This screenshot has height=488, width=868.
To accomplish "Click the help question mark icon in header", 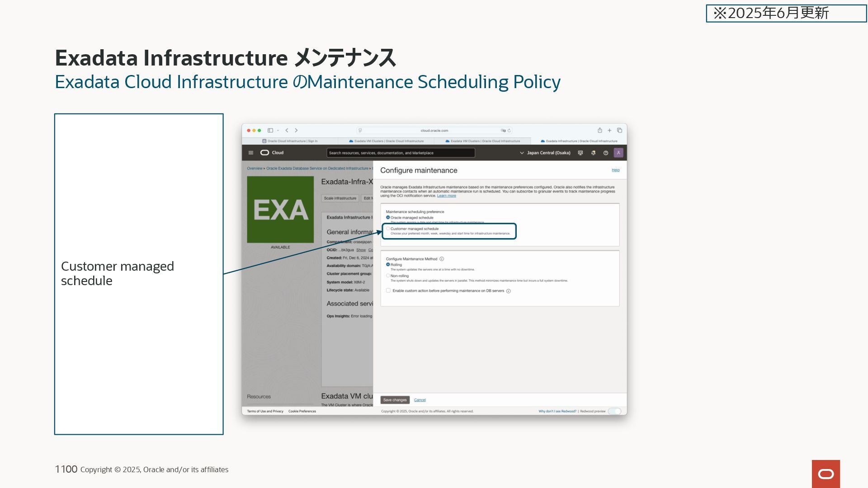I will (x=606, y=153).
